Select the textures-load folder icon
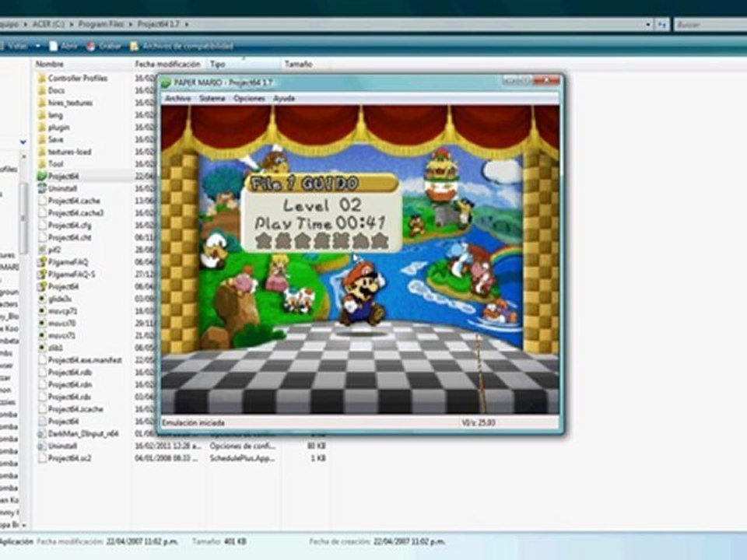This screenshot has height=560, width=747. [42, 152]
